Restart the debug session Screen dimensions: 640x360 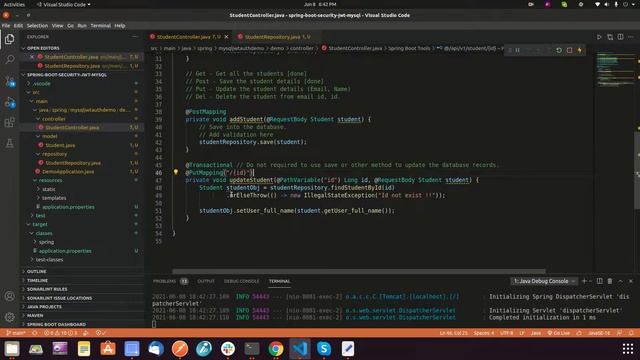(x=559, y=50)
